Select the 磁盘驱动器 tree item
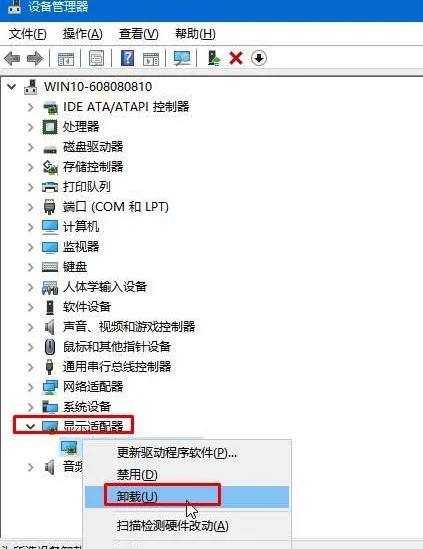Image resolution: width=423 pixels, height=549 pixels. [93, 147]
